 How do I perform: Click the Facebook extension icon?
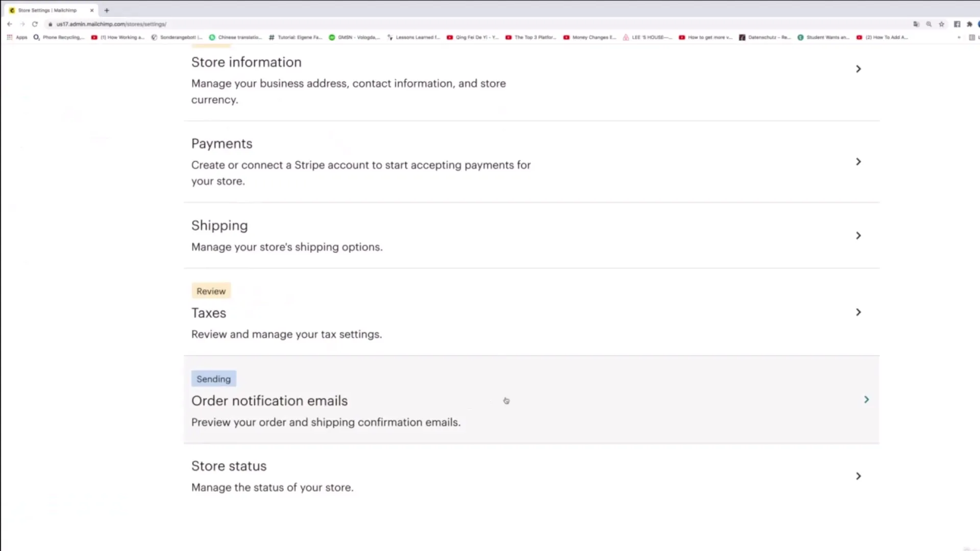pos(957,24)
